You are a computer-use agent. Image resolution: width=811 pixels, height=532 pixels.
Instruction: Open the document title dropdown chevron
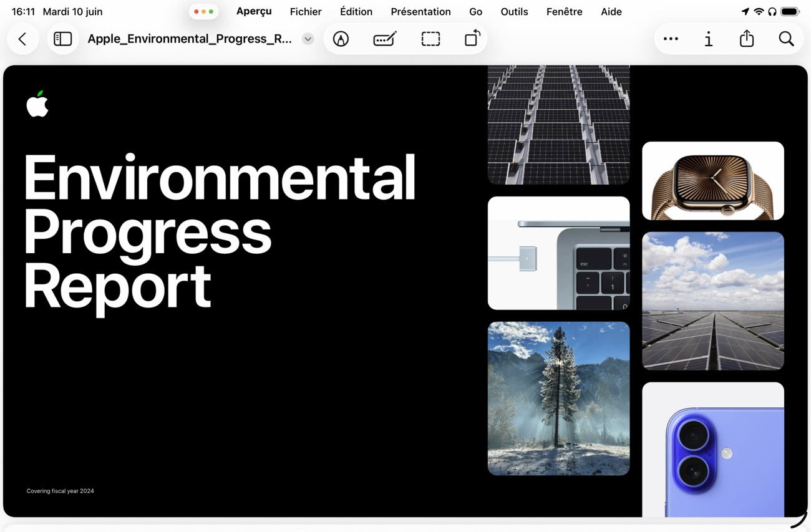pos(308,39)
